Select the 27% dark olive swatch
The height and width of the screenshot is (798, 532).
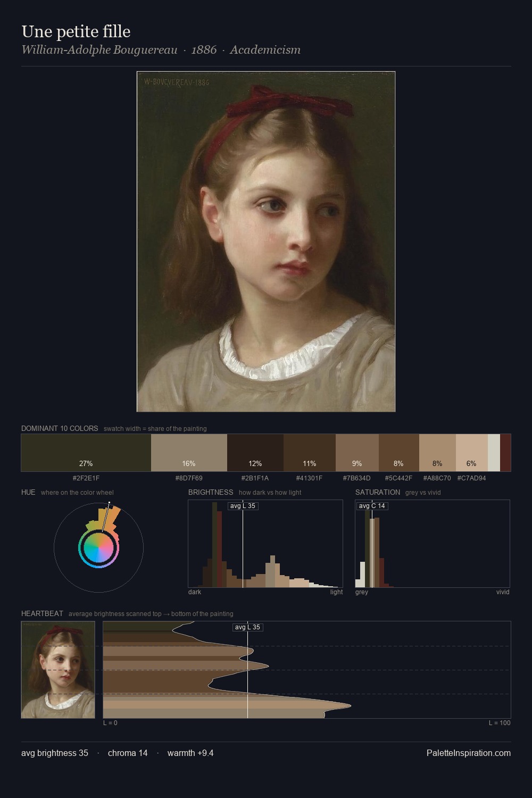point(86,453)
